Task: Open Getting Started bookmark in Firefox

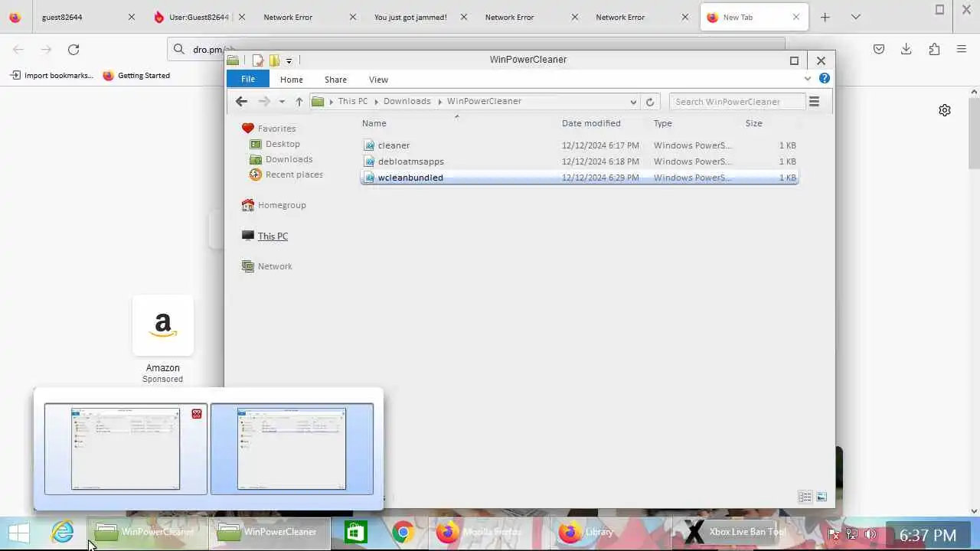Action: (136, 75)
